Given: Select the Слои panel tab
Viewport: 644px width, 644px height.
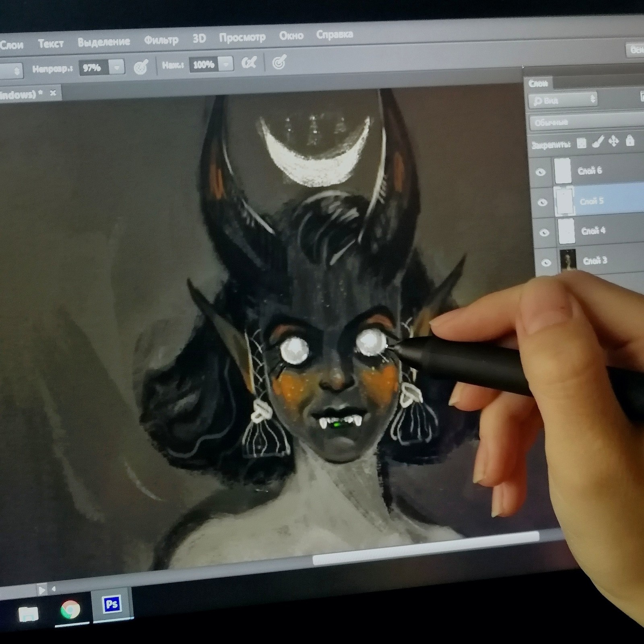Looking at the screenshot, I should 538,83.
